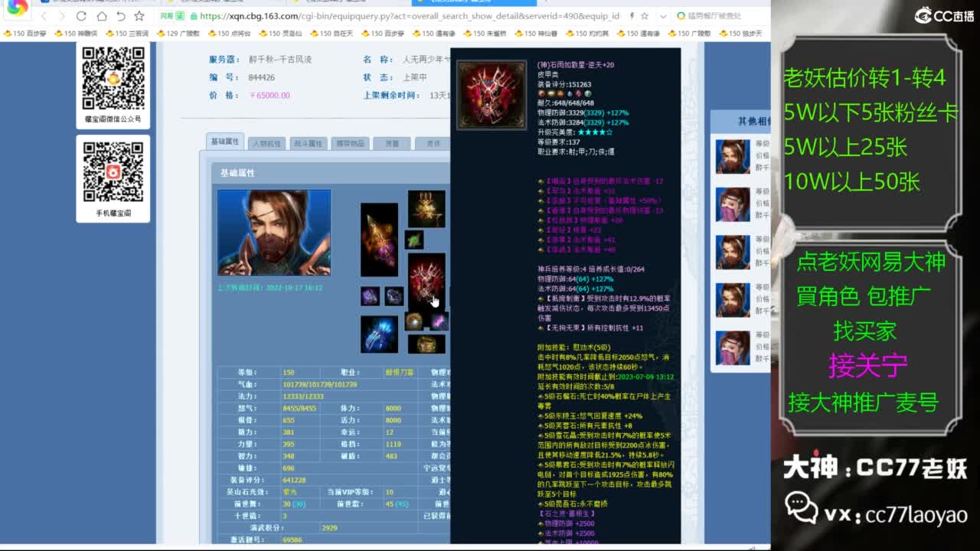The height and width of the screenshot is (551, 980).
Task: Click equipment title (神)石雨如散星·逆天+20
Action: [x=576, y=65]
